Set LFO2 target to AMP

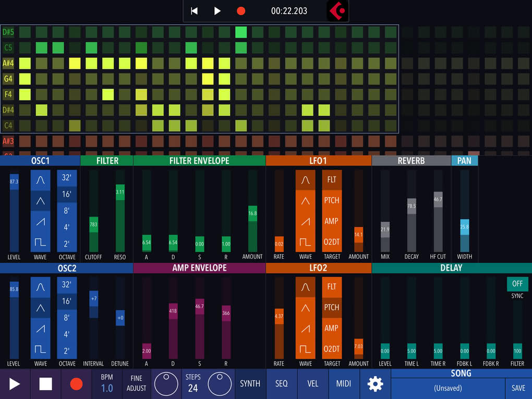pyautogui.click(x=332, y=329)
